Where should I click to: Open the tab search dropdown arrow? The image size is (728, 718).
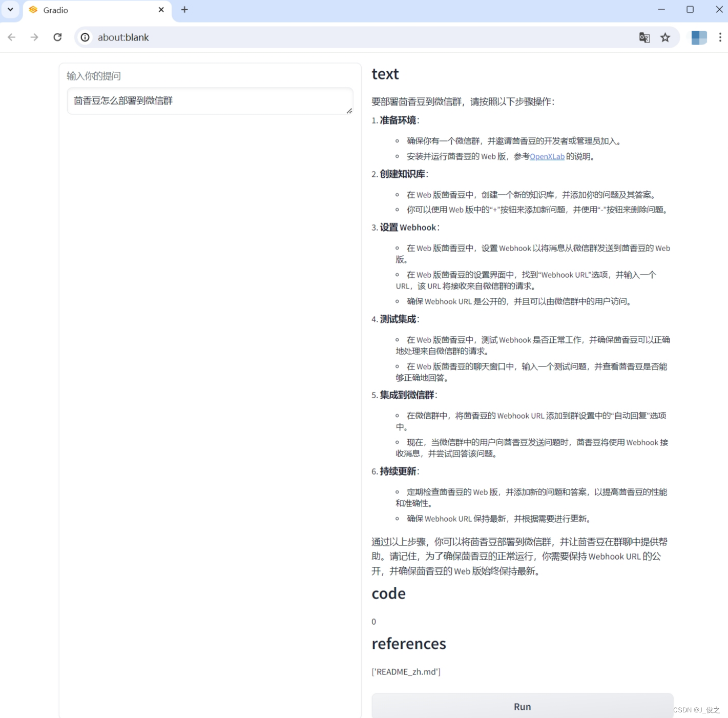10,9
